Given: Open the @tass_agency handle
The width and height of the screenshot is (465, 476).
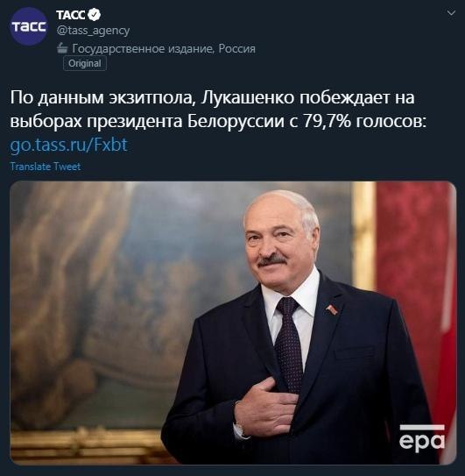Looking at the screenshot, I should [93, 31].
